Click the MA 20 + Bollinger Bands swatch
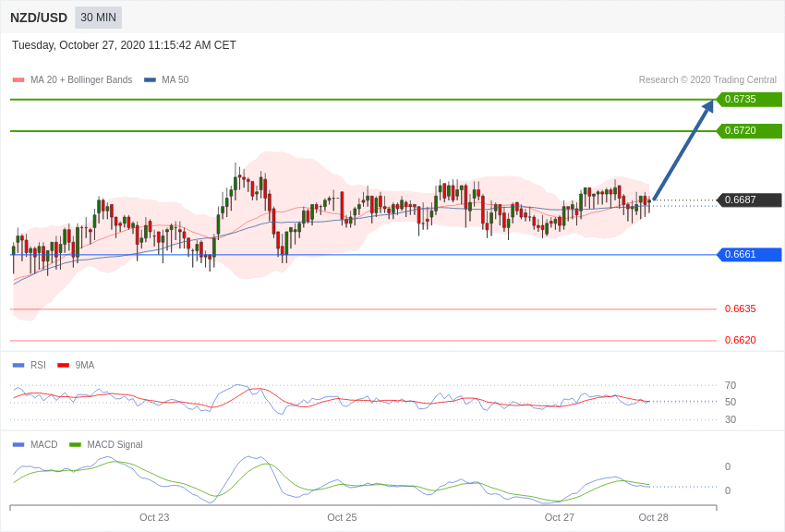The height and width of the screenshot is (532, 785). (18, 80)
